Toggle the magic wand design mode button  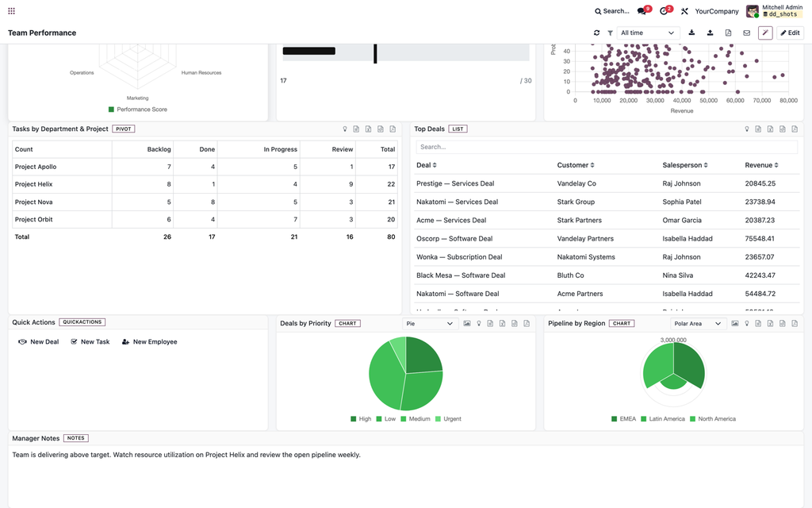[x=765, y=33]
